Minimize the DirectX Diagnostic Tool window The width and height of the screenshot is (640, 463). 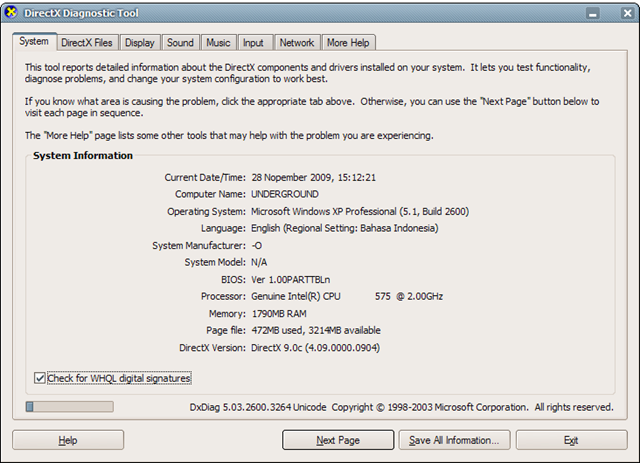click(593, 13)
